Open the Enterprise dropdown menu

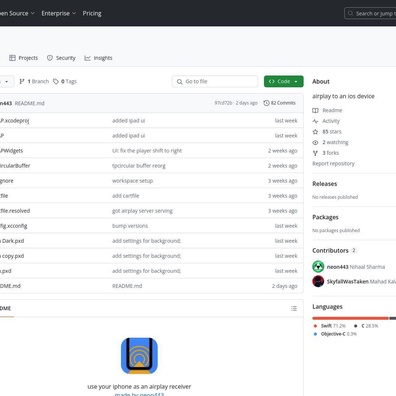[x=59, y=13]
